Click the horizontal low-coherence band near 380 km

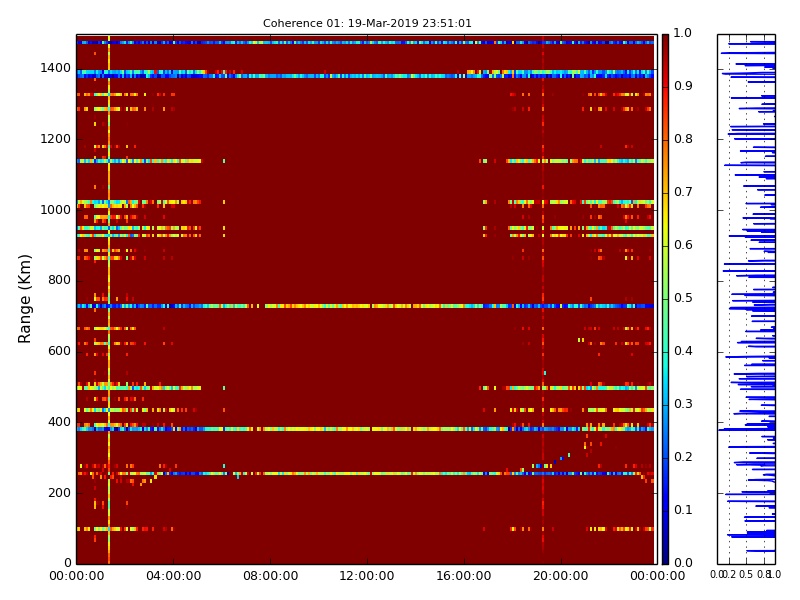(365, 429)
